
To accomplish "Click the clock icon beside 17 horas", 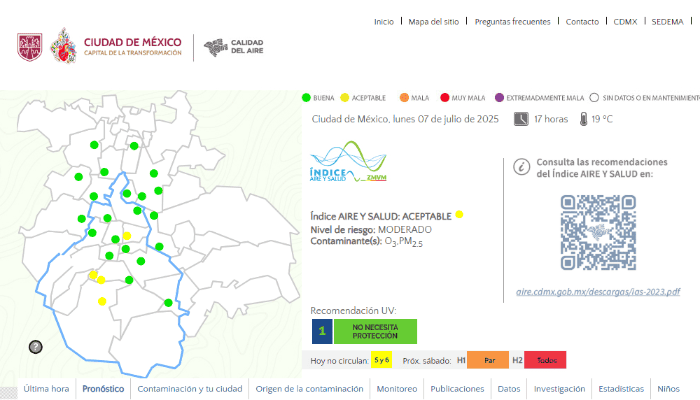I will coord(521,119).
